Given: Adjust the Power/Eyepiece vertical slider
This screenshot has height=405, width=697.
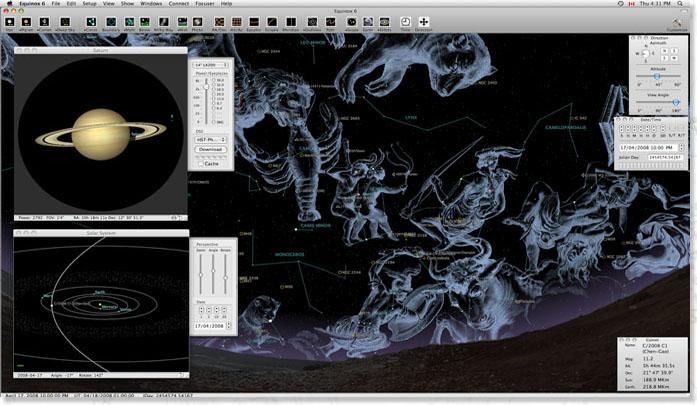Looking at the screenshot, I should pos(206,86).
